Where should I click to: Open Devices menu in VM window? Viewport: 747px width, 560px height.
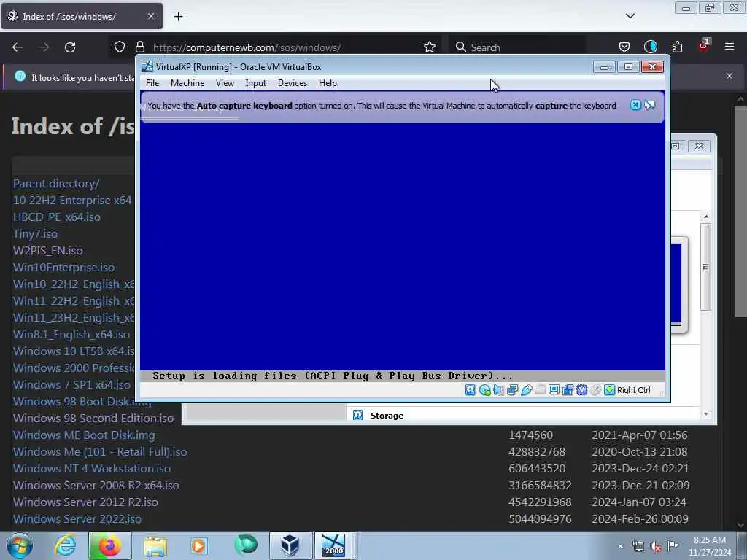coord(293,83)
